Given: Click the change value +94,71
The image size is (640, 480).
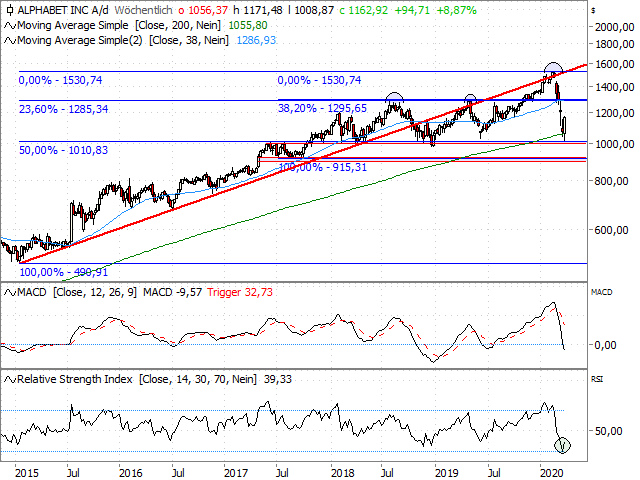Looking at the screenshot, I should pos(412,10).
